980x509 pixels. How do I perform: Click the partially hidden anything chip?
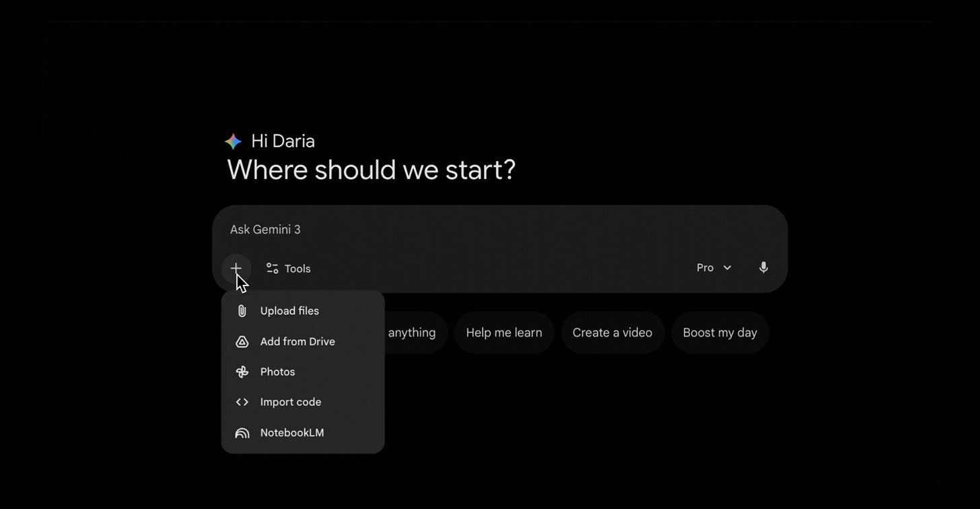tap(416, 333)
